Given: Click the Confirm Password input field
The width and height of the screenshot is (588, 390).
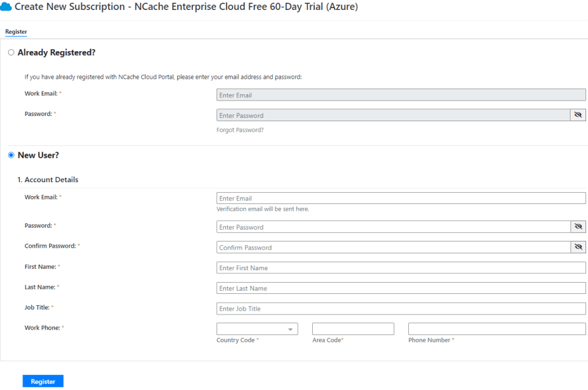Looking at the screenshot, I should [x=394, y=247].
